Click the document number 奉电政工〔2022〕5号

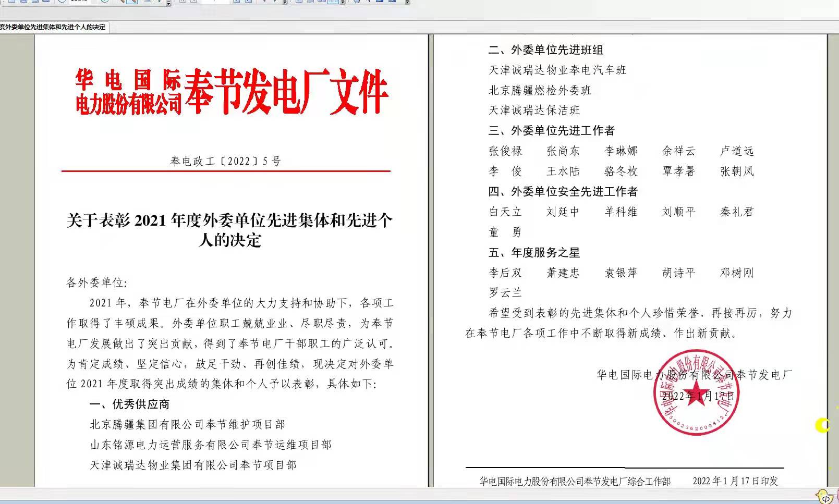pos(226,161)
